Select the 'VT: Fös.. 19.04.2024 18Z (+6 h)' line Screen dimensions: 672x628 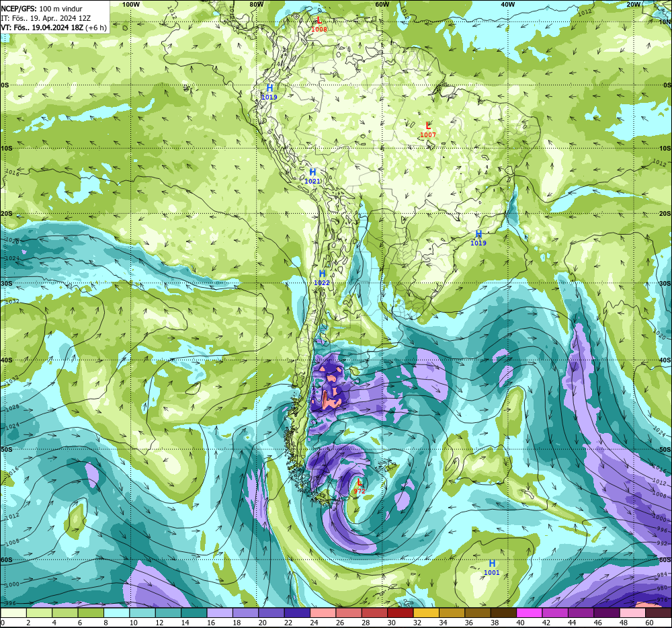[54, 28]
